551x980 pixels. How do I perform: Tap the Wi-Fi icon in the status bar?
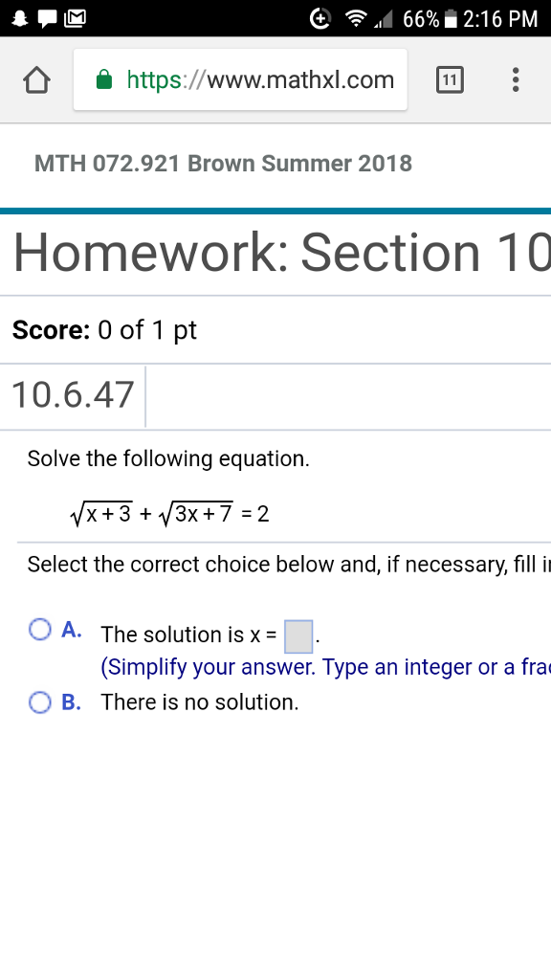(x=356, y=16)
